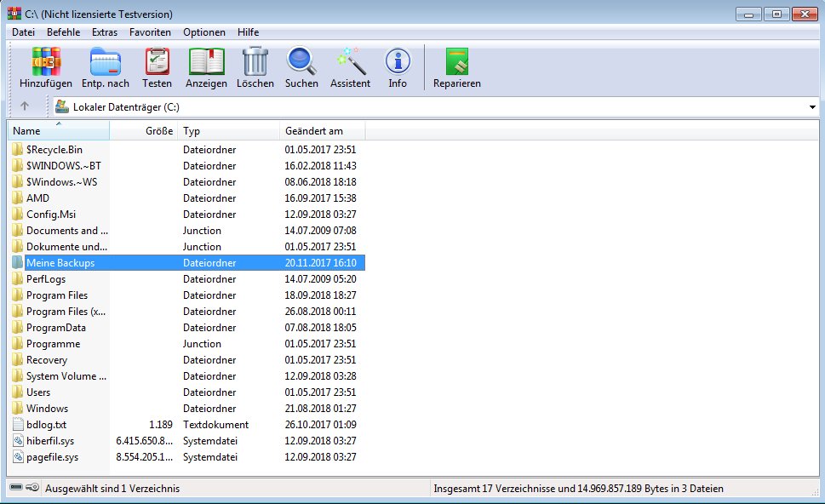Sort by the Name column header

click(59, 131)
